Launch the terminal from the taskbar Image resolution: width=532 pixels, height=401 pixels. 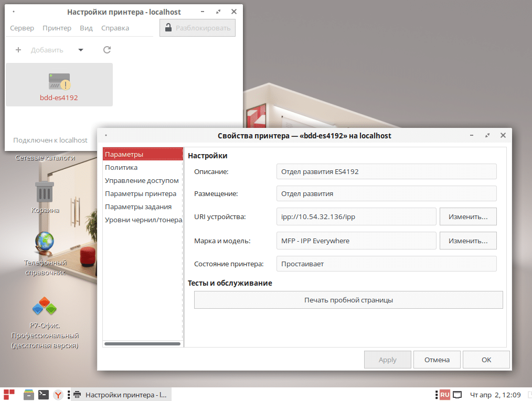click(43, 394)
